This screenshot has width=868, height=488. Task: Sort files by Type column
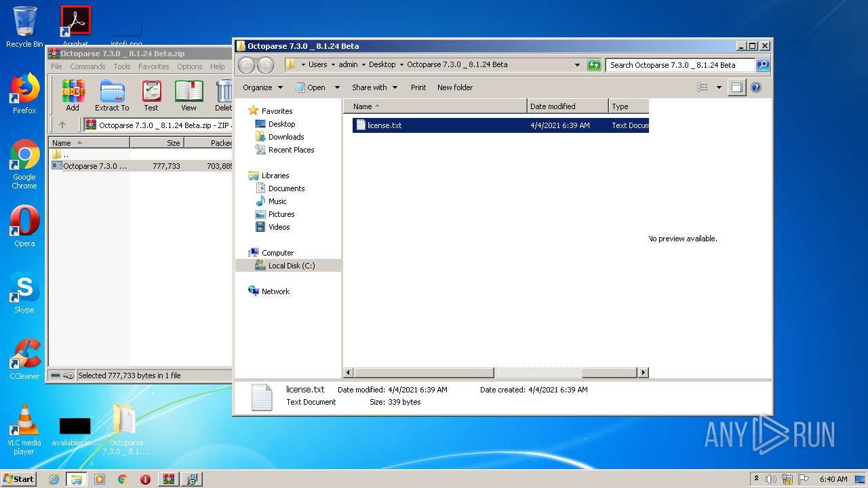click(x=629, y=106)
